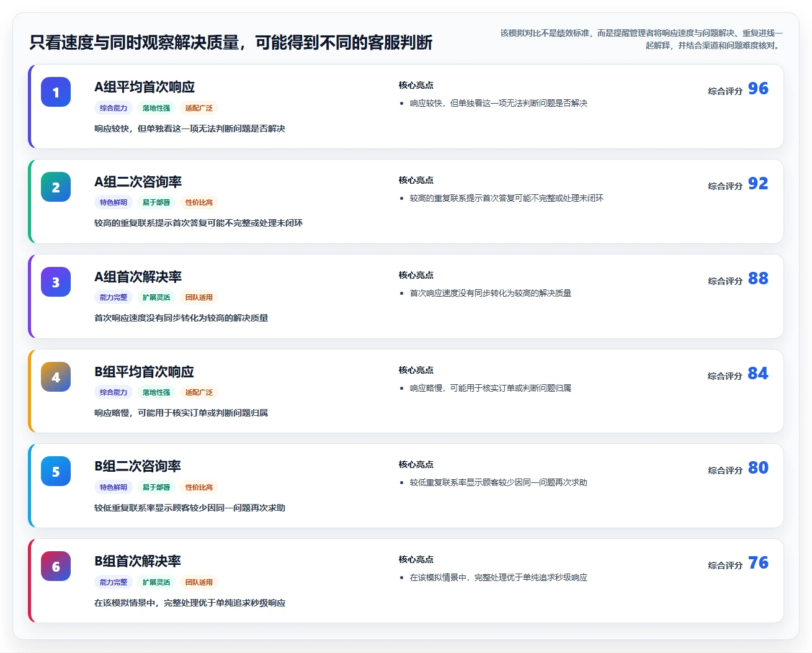Click 核心亮点 heading in B组二次咨询率 card
The height and width of the screenshot is (653, 812).
pyautogui.click(x=416, y=465)
